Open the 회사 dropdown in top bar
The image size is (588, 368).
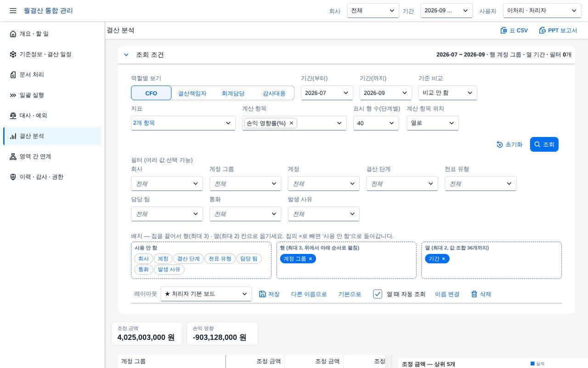point(373,11)
